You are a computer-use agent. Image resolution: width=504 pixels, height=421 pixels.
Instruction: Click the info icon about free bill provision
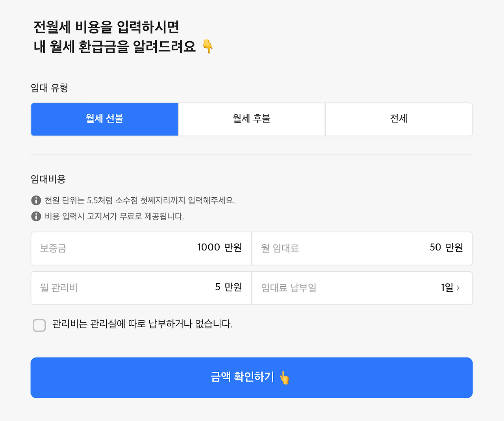pyautogui.click(x=36, y=217)
